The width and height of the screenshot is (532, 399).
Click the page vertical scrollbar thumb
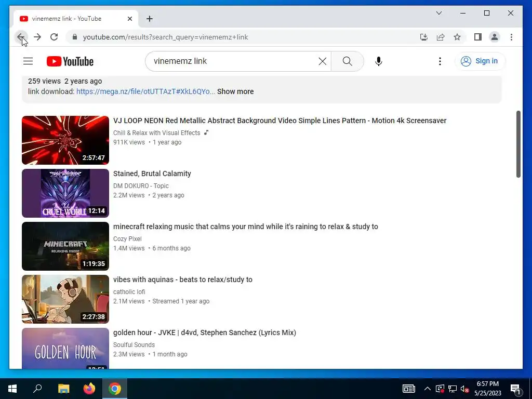518,144
